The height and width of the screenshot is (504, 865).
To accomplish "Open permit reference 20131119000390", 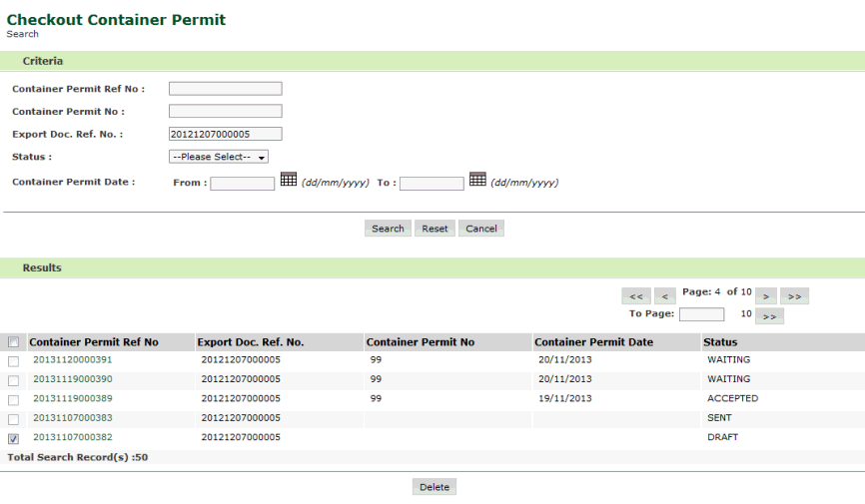I will pyautogui.click(x=73, y=379).
